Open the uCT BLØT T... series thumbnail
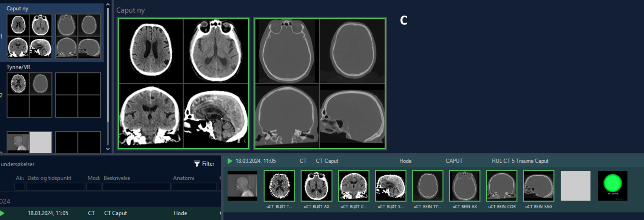The width and height of the screenshot is (644, 220). (279, 186)
